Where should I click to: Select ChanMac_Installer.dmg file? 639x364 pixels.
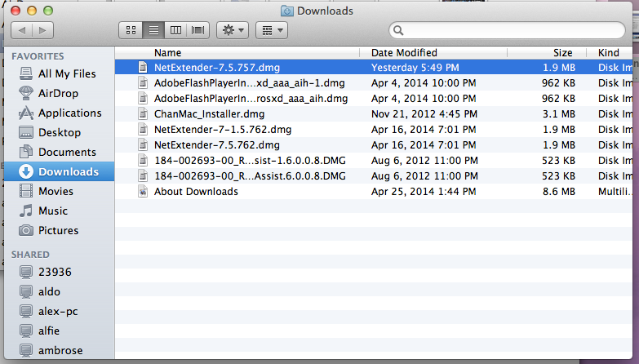374,114
